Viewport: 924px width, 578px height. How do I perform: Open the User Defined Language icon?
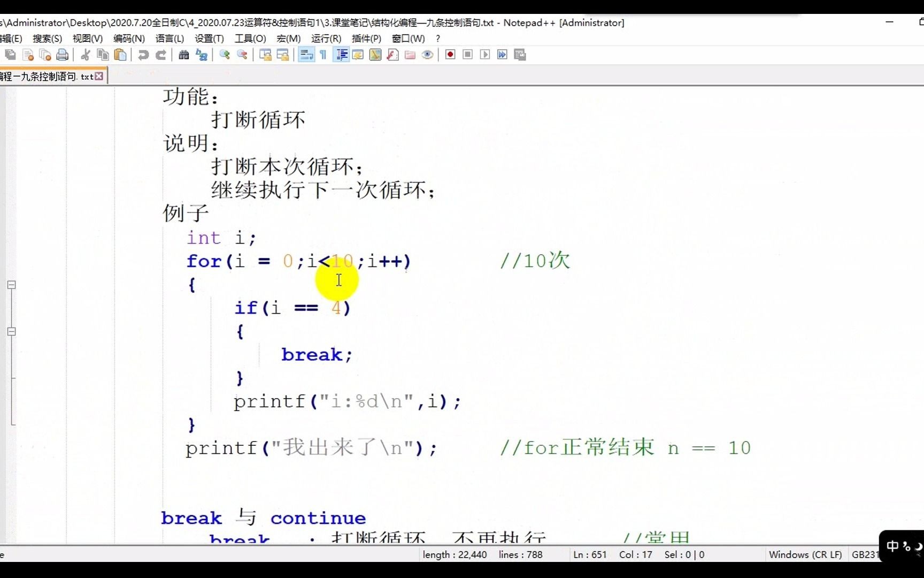(358, 55)
